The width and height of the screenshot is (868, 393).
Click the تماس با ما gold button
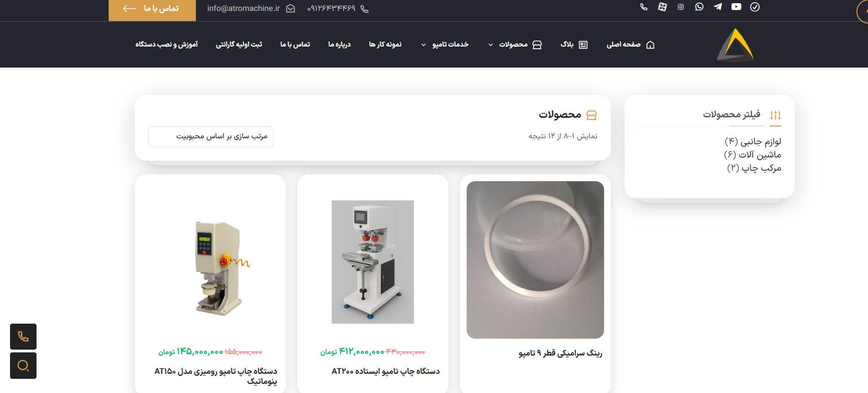click(x=152, y=10)
